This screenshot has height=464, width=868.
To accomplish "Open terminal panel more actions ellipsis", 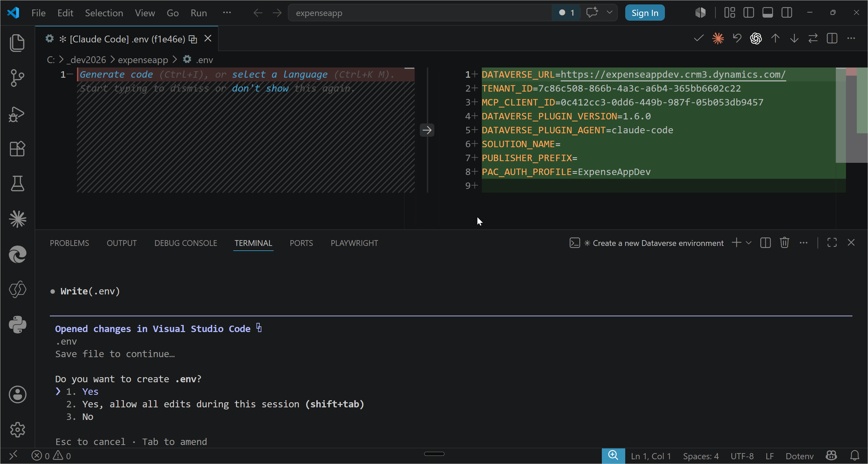I will coord(804,243).
